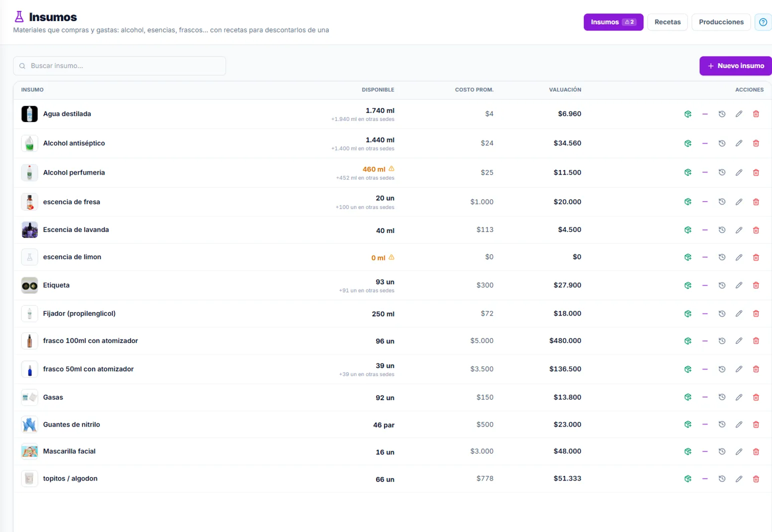Add stock to escencia de limon

(688, 257)
